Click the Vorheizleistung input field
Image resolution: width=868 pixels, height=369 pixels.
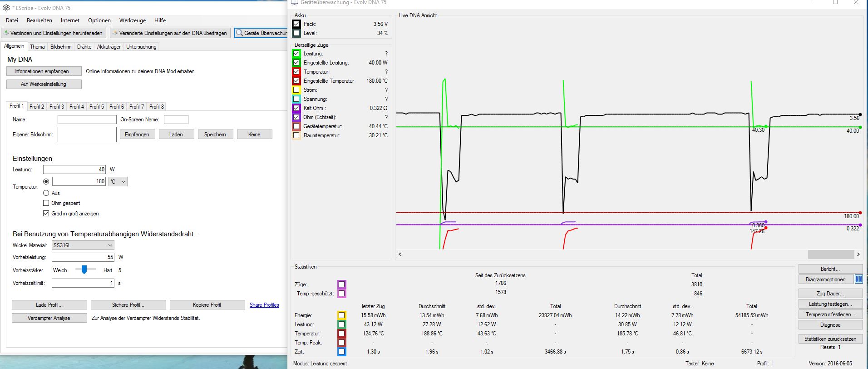pos(83,257)
